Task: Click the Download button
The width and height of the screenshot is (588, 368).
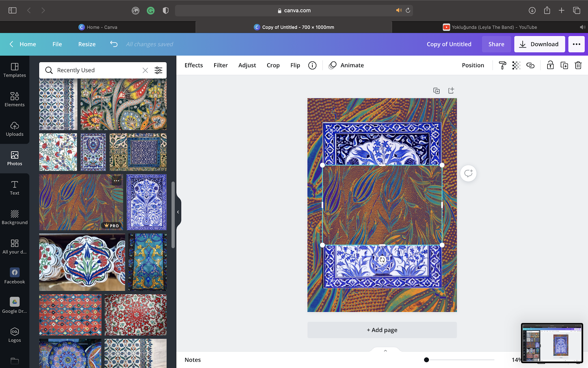Action: 539,44
